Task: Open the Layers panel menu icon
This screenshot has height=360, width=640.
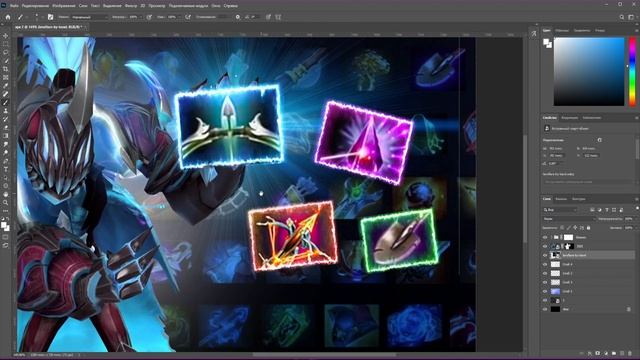Action: click(637, 199)
